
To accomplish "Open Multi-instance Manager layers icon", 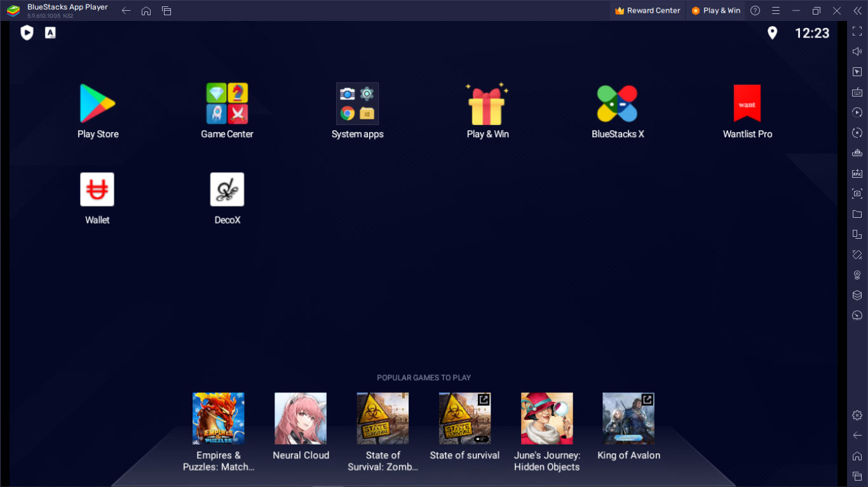I will click(x=857, y=295).
